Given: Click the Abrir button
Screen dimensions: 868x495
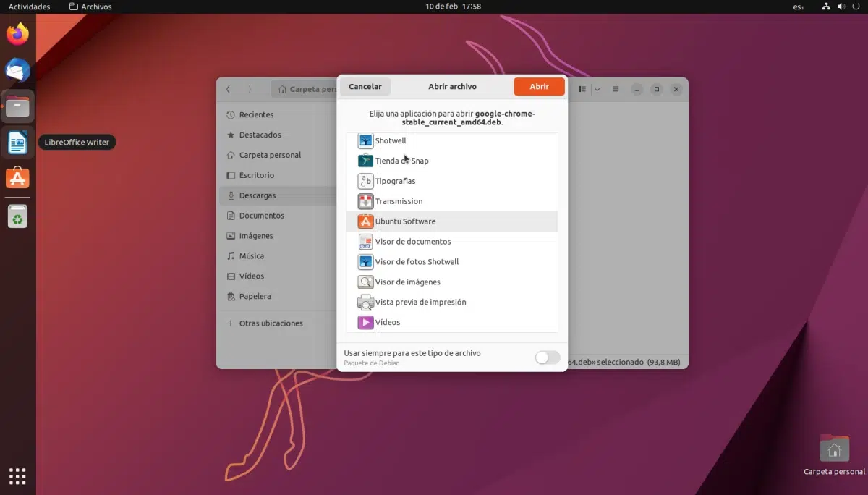Looking at the screenshot, I should point(539,86).
